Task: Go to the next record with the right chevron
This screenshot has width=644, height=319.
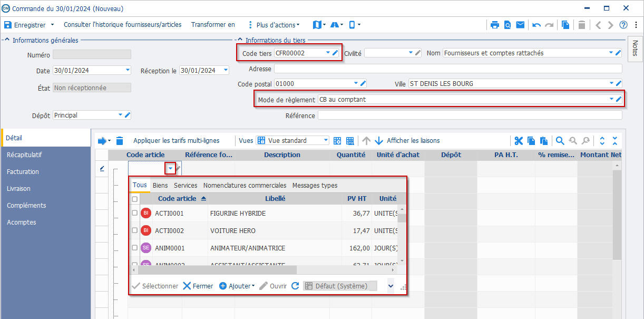Action: point(610,25)
